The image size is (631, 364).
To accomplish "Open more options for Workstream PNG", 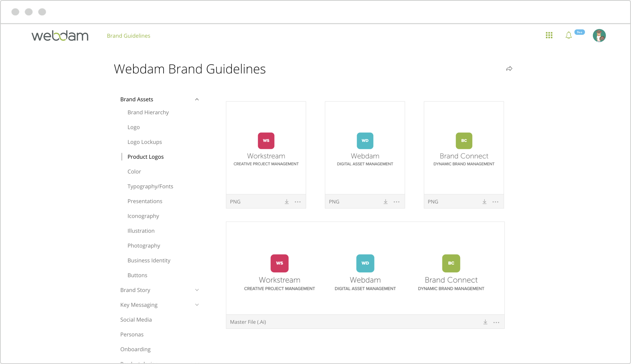I will click(298, 202).
